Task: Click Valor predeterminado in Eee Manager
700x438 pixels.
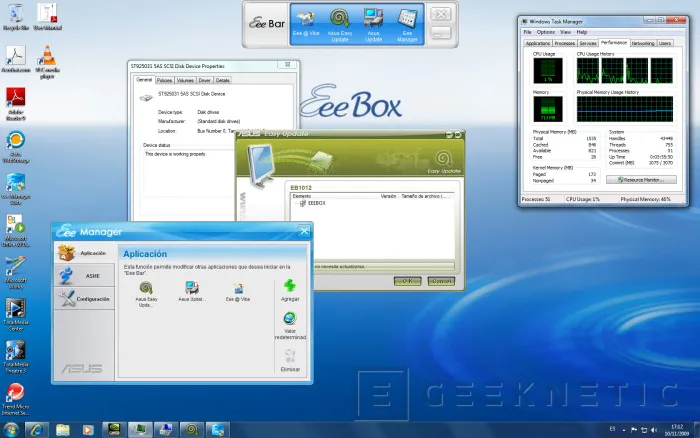Action: point(290,326)
